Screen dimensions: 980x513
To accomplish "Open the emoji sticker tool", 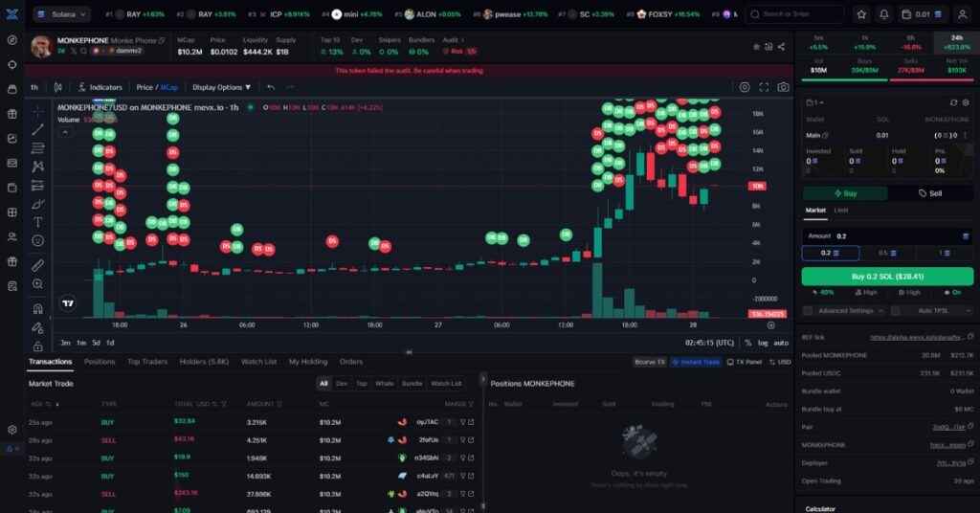I will click(x=38, y=240).
